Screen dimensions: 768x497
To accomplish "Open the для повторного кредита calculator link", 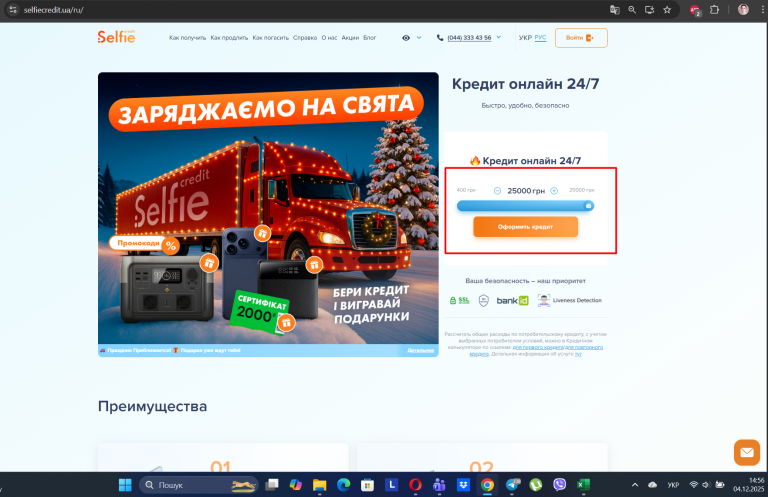I will click(536, 351).
